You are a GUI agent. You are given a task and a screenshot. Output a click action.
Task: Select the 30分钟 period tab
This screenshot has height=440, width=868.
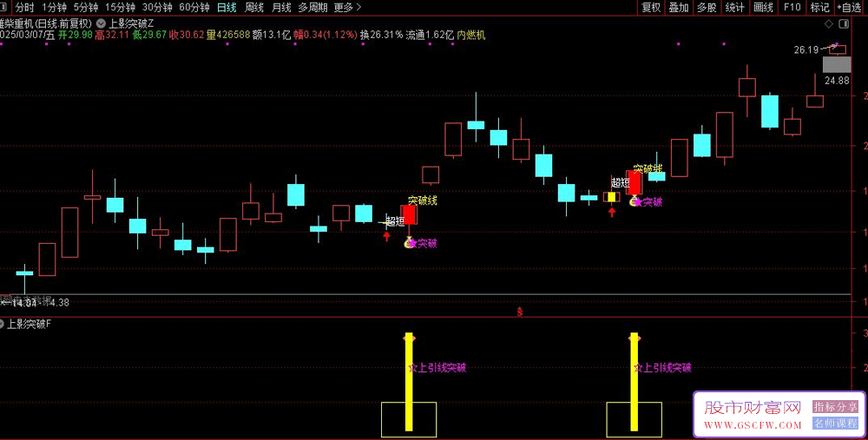click(157, 7)
